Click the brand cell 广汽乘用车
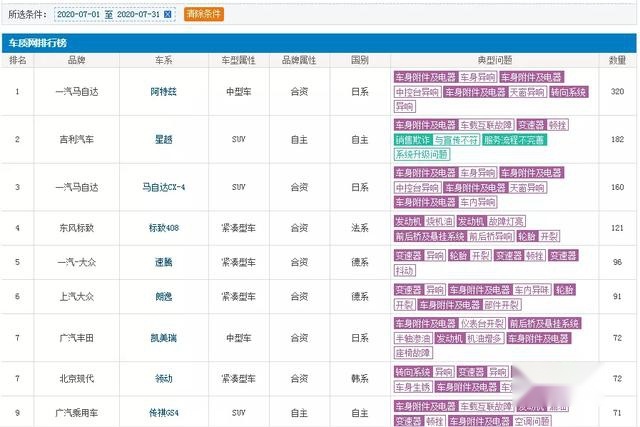The image size is (640, 427). tap(76, 413)
